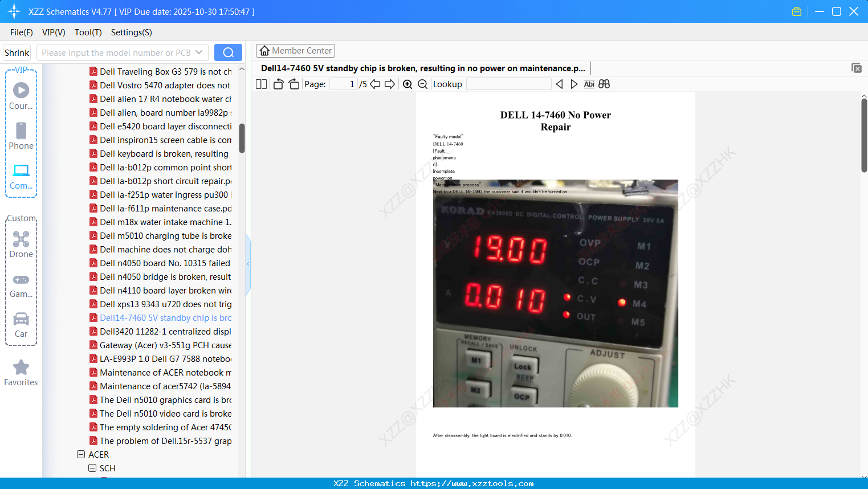The width and height of the screenshot is (868, 489).
Task: Open the Settings menu
Action: pyautogui.click(x=132, y=32)
